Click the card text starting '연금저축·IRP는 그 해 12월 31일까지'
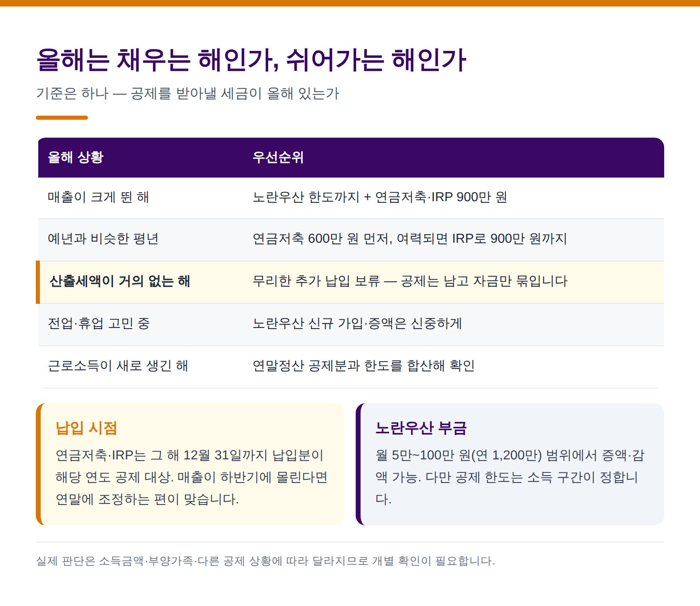Viewport: 700px width, 606px height. point(192,477)
